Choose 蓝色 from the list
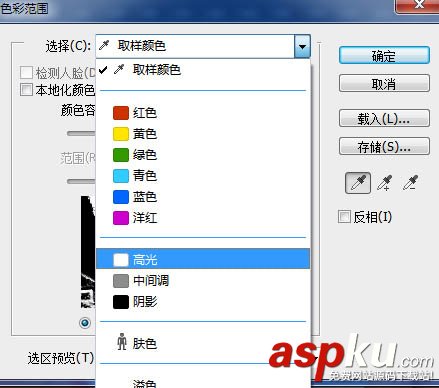 point(203,197)
